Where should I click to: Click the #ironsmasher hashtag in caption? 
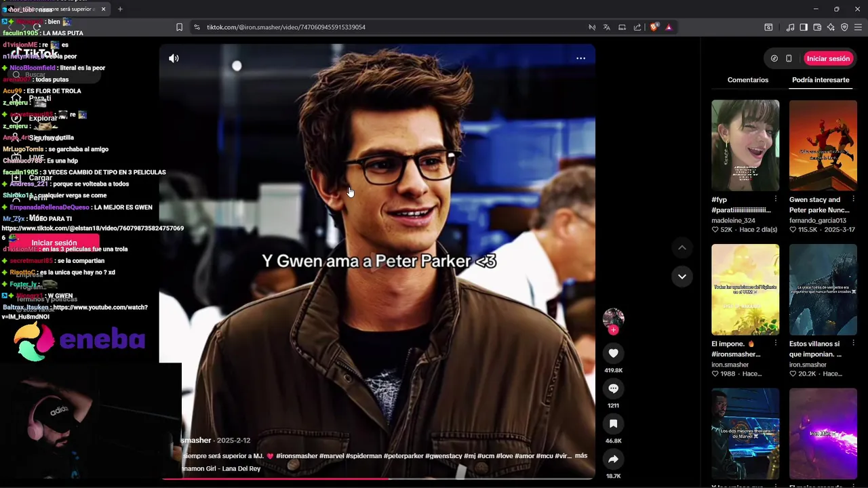click(x=297, y=456)
